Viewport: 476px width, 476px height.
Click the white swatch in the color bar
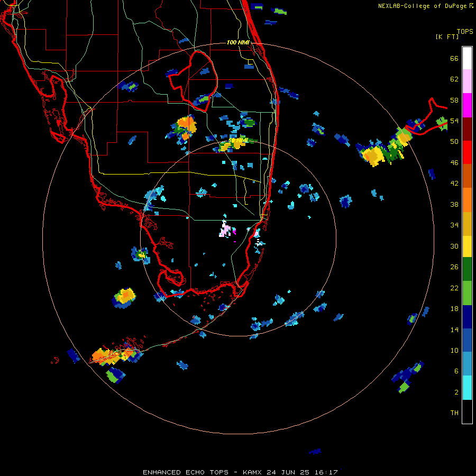tap(467, 58)
